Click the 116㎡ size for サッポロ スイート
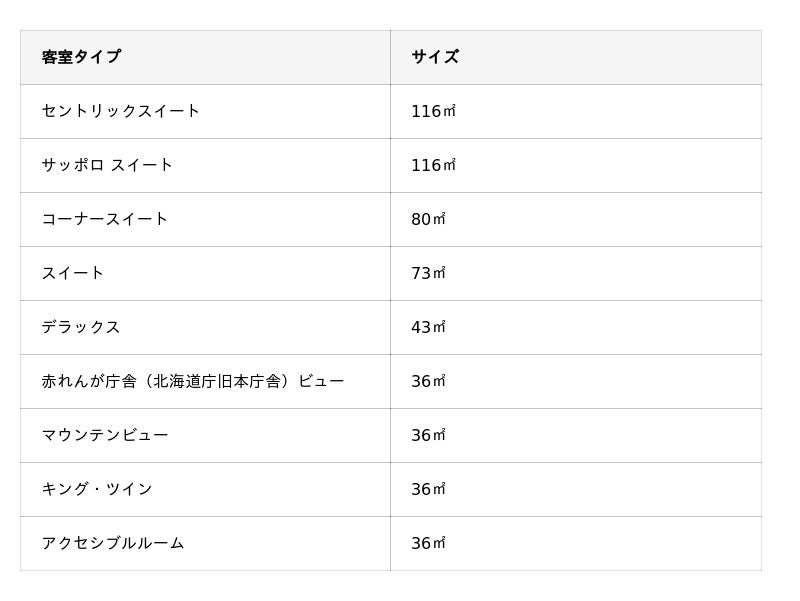This screenshot has width=800, height=601. tap(433, 165)
